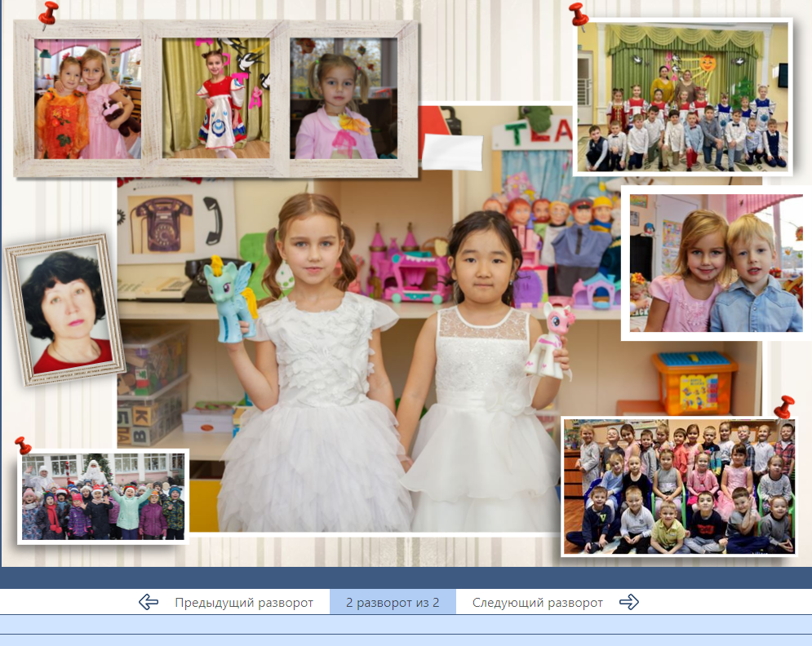Go to Следующий разворот

(x=537, y=603)
